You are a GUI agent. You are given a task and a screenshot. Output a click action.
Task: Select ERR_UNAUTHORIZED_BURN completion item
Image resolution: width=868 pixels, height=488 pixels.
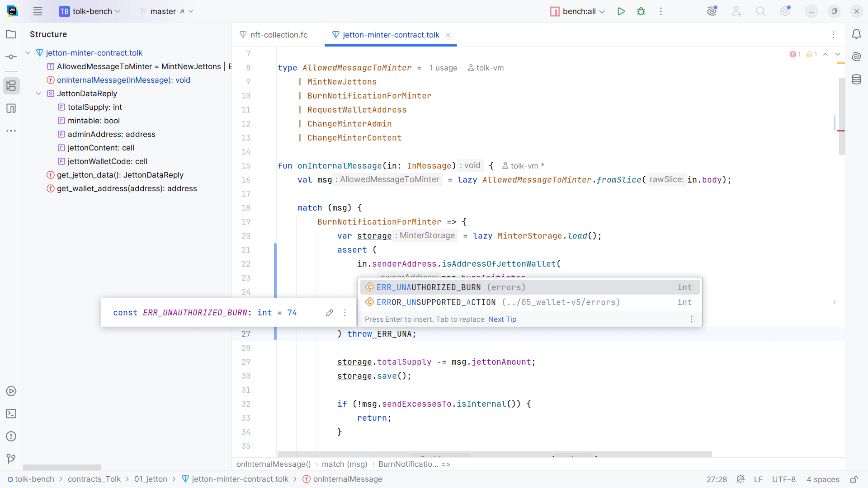click(529, 287)
